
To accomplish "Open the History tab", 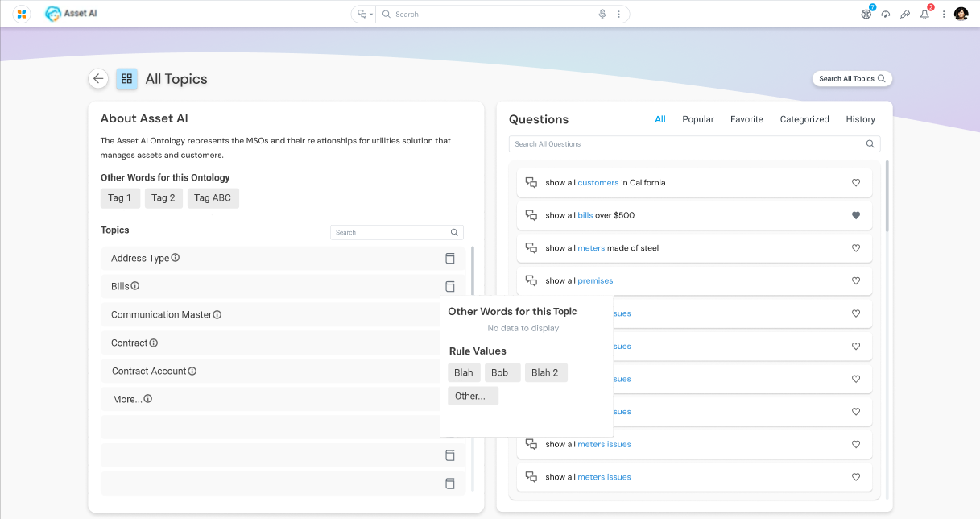I will coord(860,119).
